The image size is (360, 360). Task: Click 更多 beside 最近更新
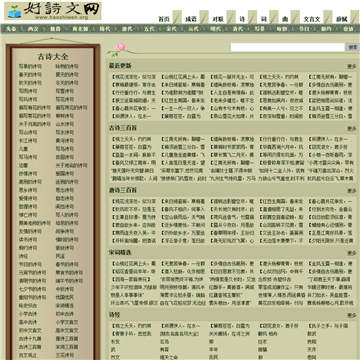click(352, 66)
